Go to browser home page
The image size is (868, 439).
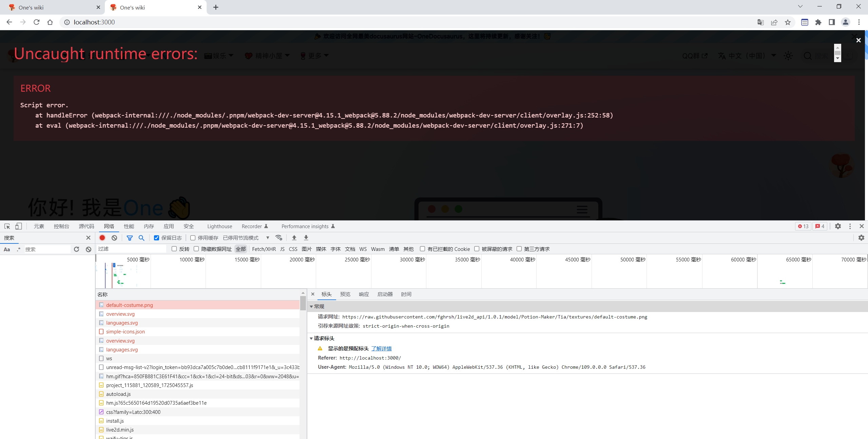50,22
